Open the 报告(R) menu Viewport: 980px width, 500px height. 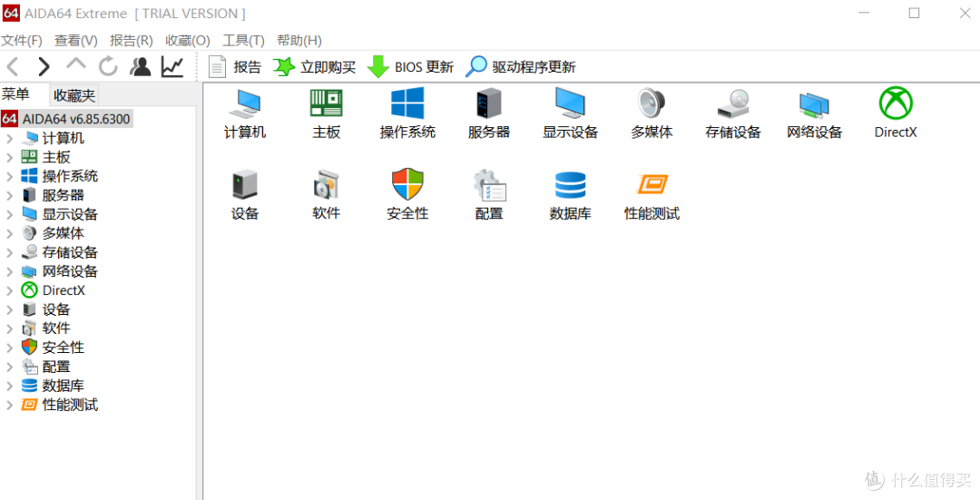pos(132,41)
